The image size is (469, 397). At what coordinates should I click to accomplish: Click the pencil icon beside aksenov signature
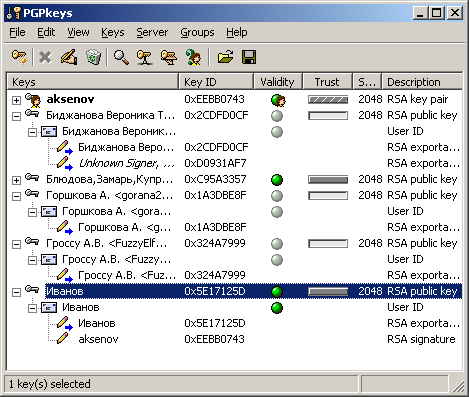[x=63, y=338]
